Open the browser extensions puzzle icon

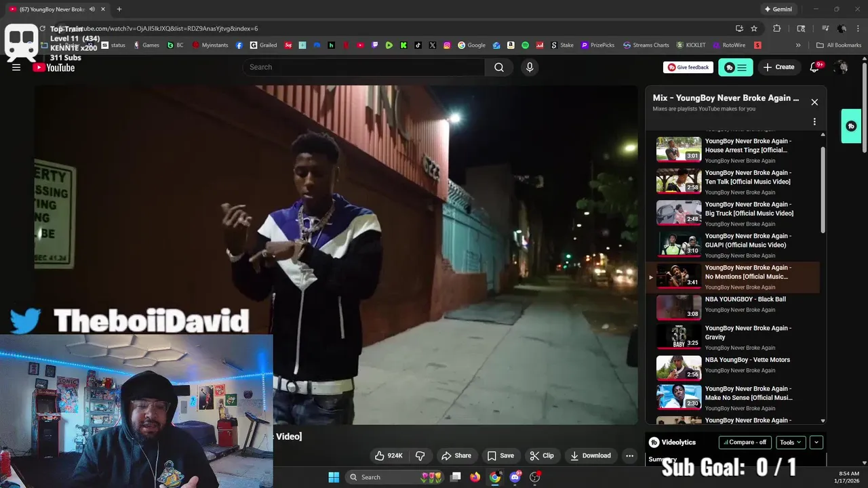click(x=777, y=28)
